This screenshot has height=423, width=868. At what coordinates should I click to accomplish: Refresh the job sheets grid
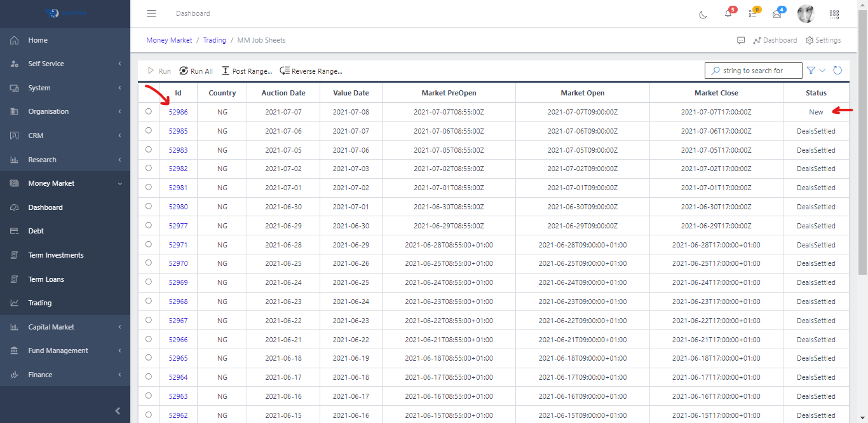tap(837, 70)
